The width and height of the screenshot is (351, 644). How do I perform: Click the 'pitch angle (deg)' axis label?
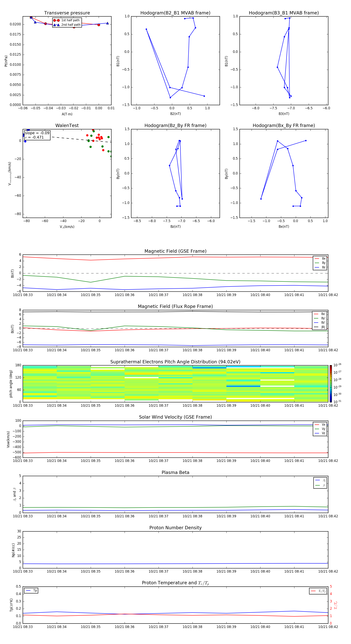pyautogui.click(x=11, y=384)
